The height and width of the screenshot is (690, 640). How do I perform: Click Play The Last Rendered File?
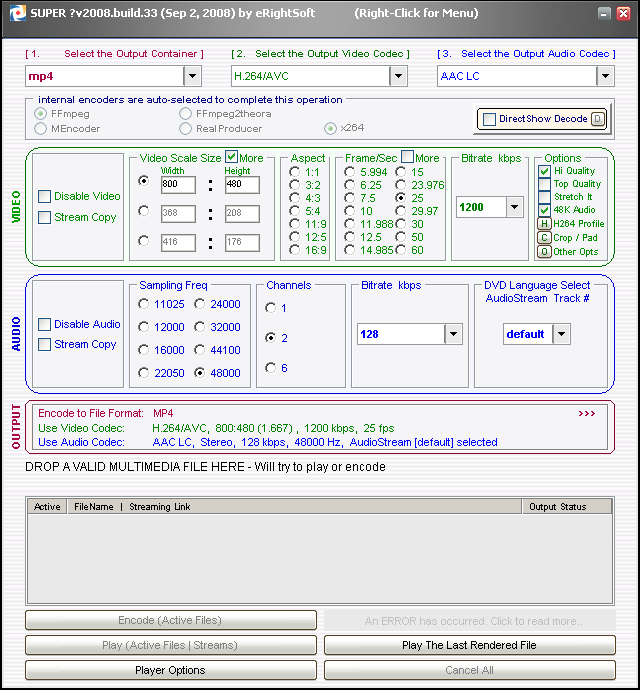coord(470,645)
